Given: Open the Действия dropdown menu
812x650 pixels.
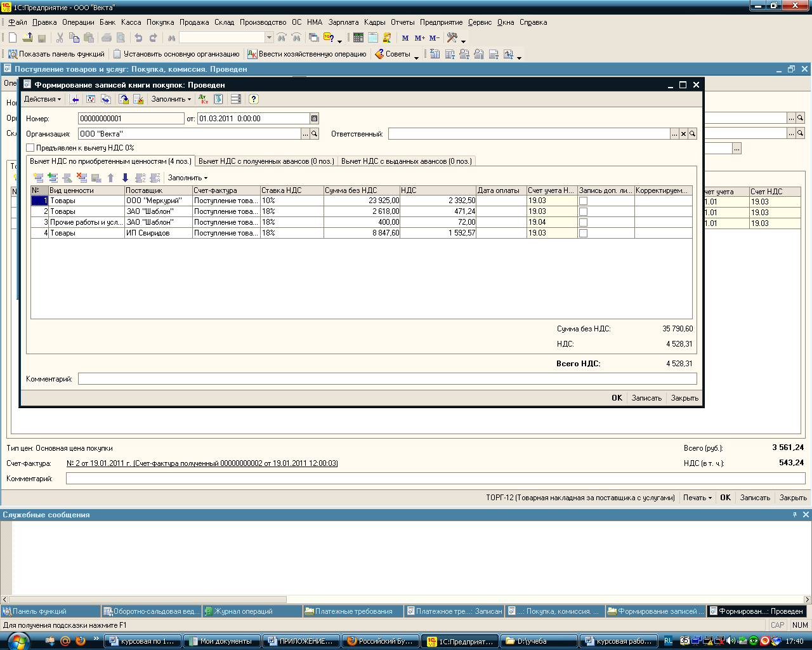Looking at the screenshot, I should pyautogui.click(x=43, y=99).
